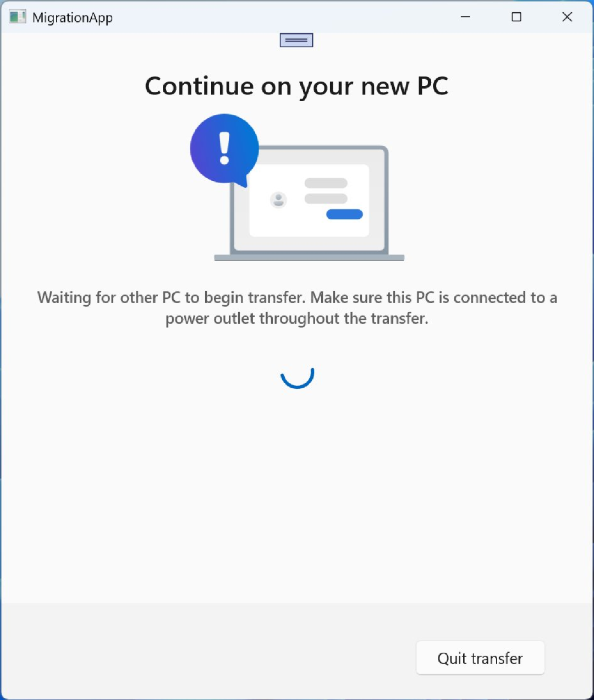Image resolution: width=594 pixels, height=700 pixels.
Task: Click the empty title bar space beside MigrationApp
Action: [275, 17]
